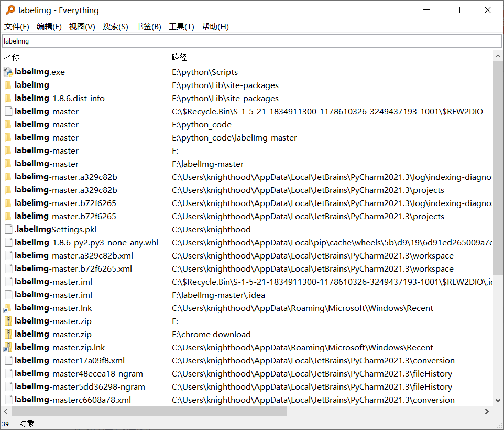
Task: Click the path E:\python\Scripts
Action: (x=205, y=72)
